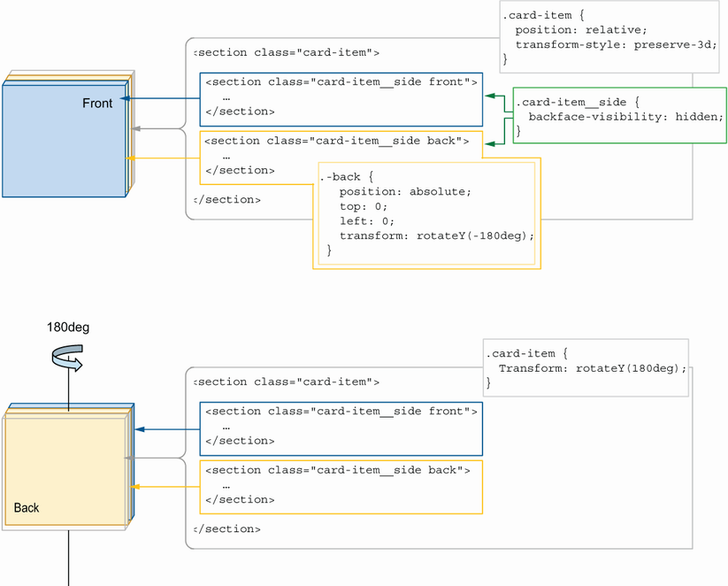The image size is (728, 586).
Task: Click the "Back" label on the card
Action: tap(27, 508)
